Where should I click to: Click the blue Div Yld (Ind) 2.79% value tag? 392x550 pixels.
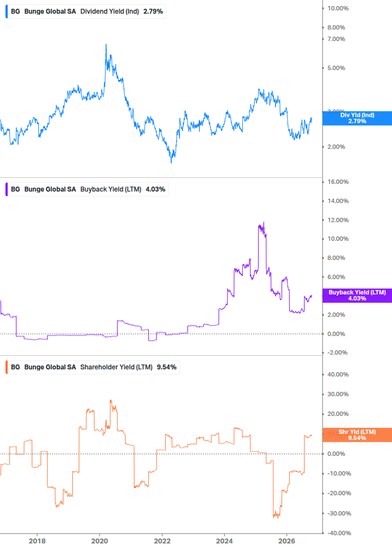(x=357, y=118)
